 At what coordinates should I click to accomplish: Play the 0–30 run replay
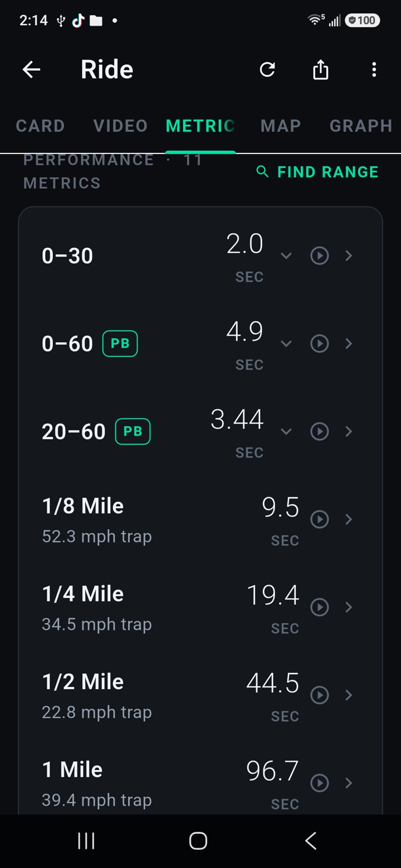tap(319, 255)
